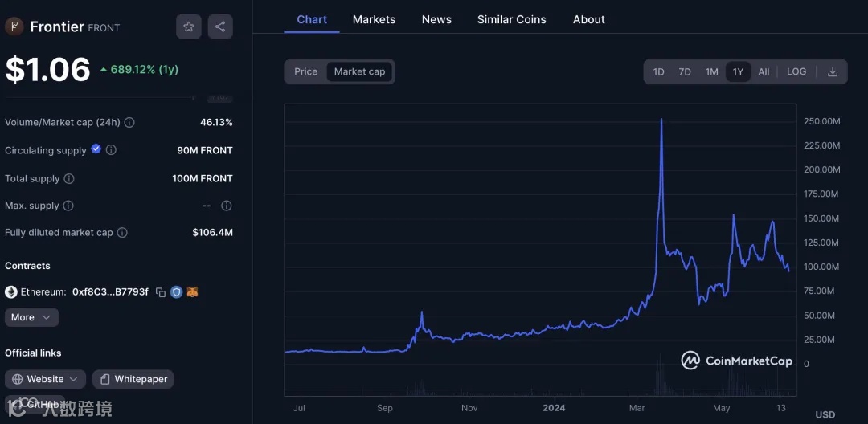The height and width of the screenshot is (424, 868).
Task: Click the MetaMask fox icon
Action: click(192, 292)
